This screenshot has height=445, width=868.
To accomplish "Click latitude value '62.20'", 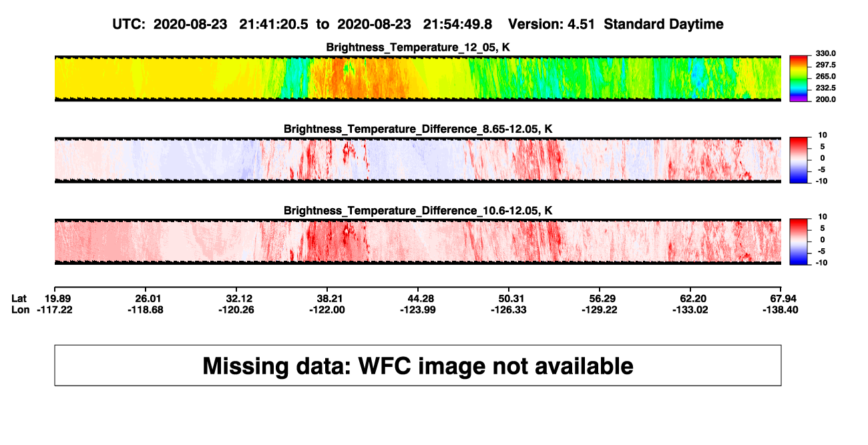I will point(692,298).
